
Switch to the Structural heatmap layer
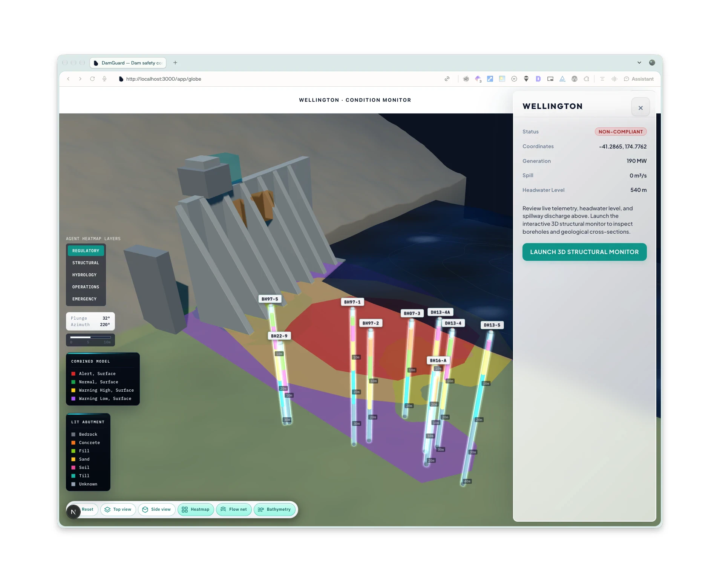pos(86,263)
